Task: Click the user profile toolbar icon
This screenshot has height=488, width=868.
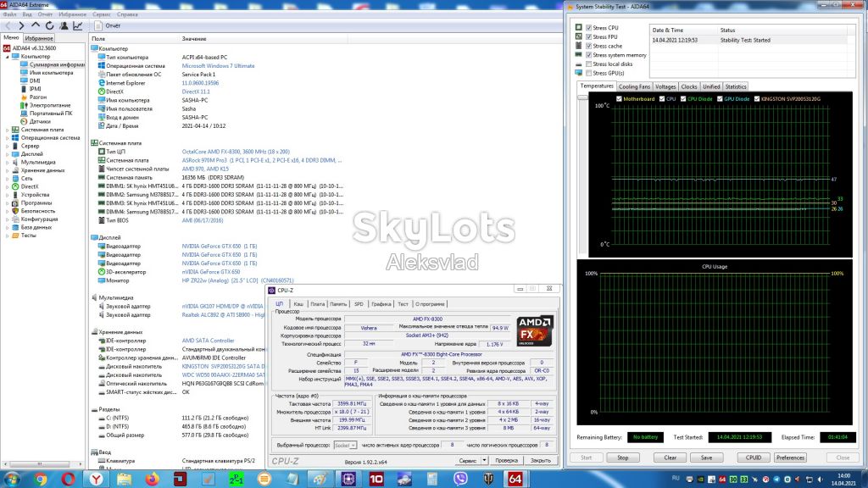Action: click(64, 25)
